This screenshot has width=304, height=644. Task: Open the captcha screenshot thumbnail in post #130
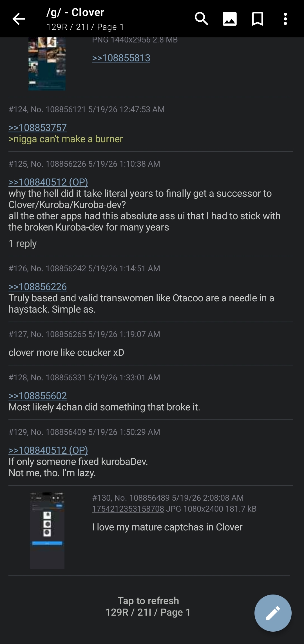pyautogui.click(x=47, y=531)
